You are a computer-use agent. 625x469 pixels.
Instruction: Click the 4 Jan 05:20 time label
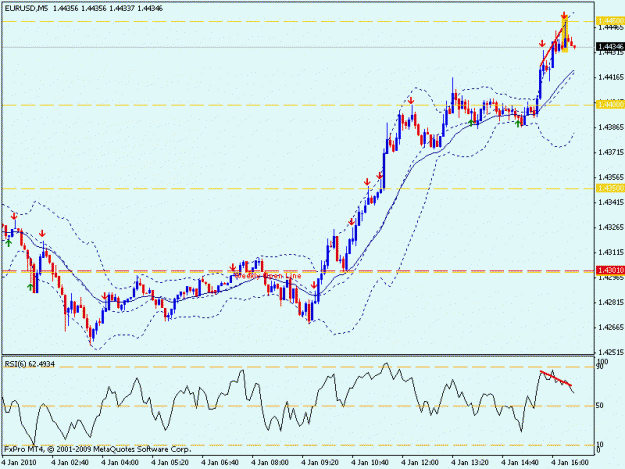[170, 463]
